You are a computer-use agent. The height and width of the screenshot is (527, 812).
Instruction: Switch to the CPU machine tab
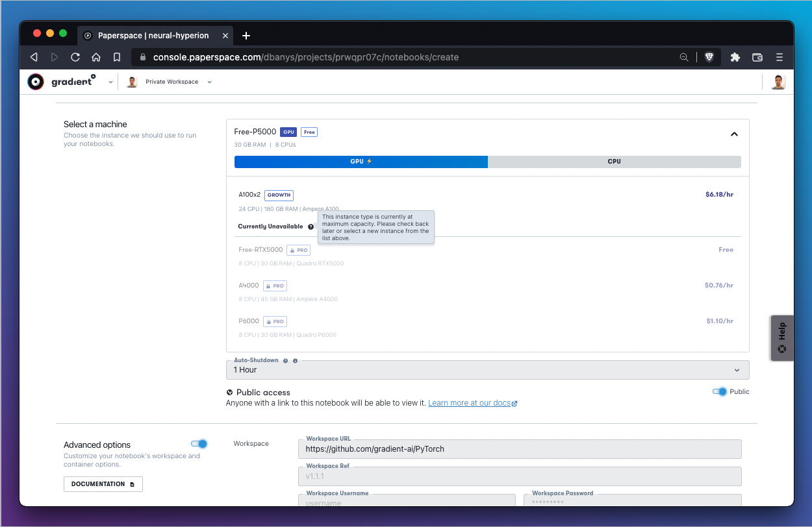coord(615,162)
